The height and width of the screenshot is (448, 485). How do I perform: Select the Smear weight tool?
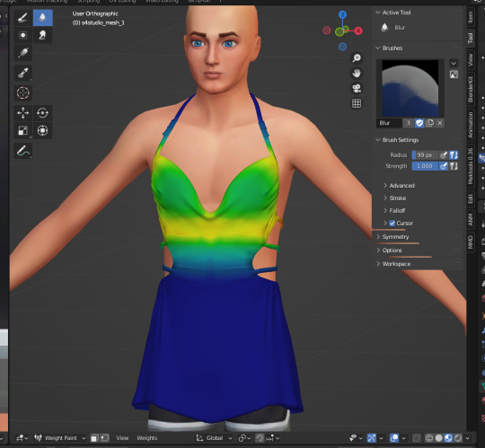point(43,35)
